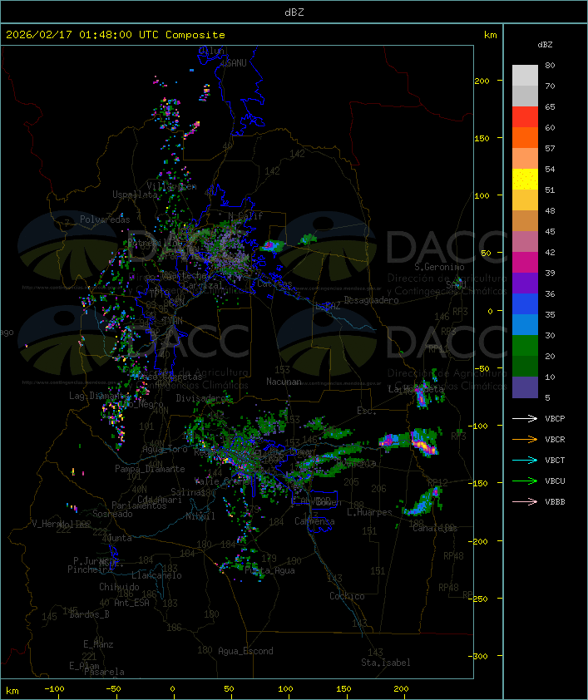Click the Sosneado map label

[x=112, y=514]
